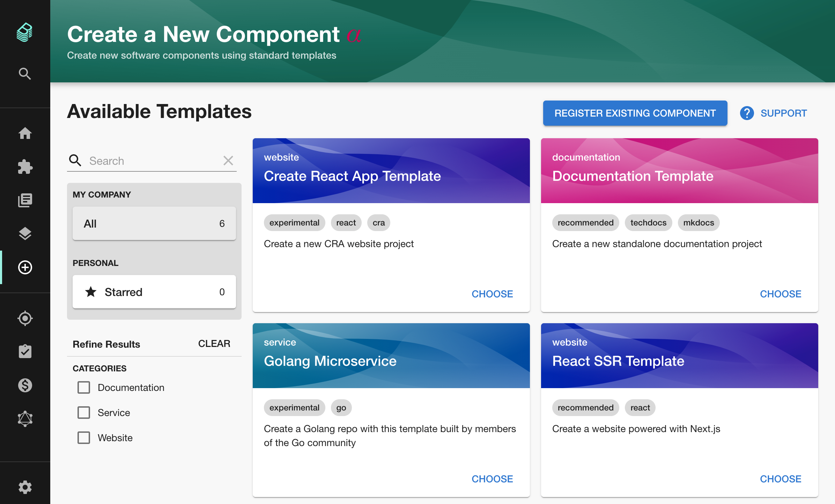
Task: Select the All templates filter
Action: point(154,223)
